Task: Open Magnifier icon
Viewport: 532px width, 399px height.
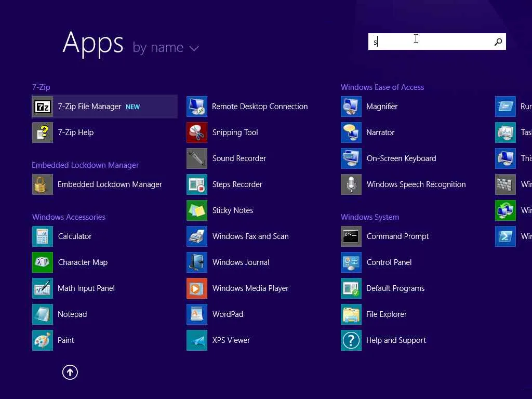Action: tap(351, 107)
